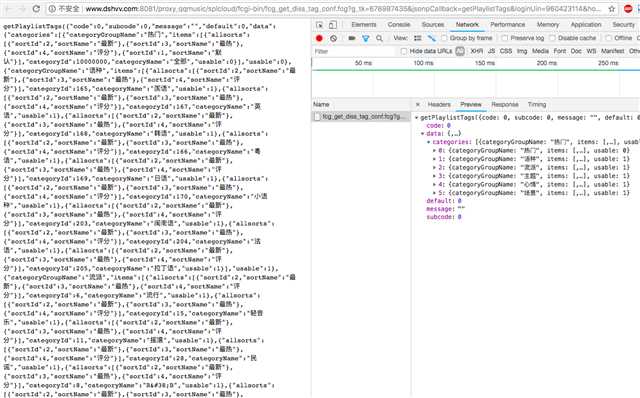
Task: Filter requests by Img
Action: (522, 51)
